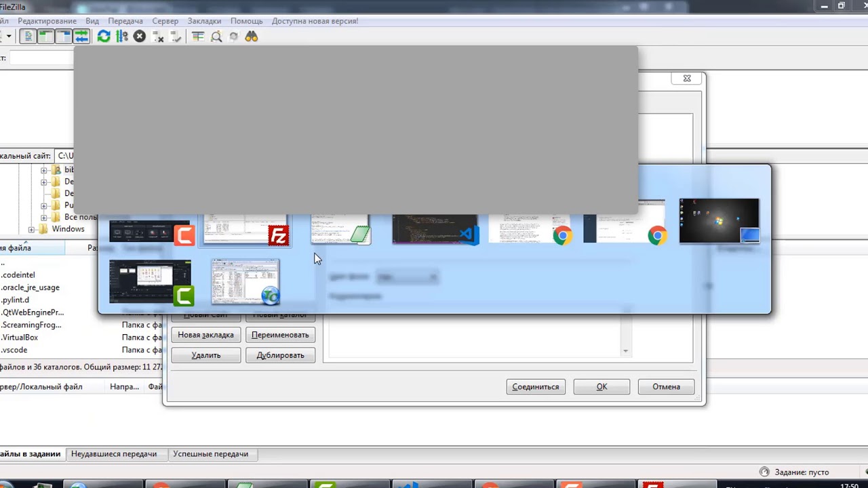Screen dimensions: 868x488
Task: Open file search binoculars icon
Action: pyautogui.click(x=252, y=37)
